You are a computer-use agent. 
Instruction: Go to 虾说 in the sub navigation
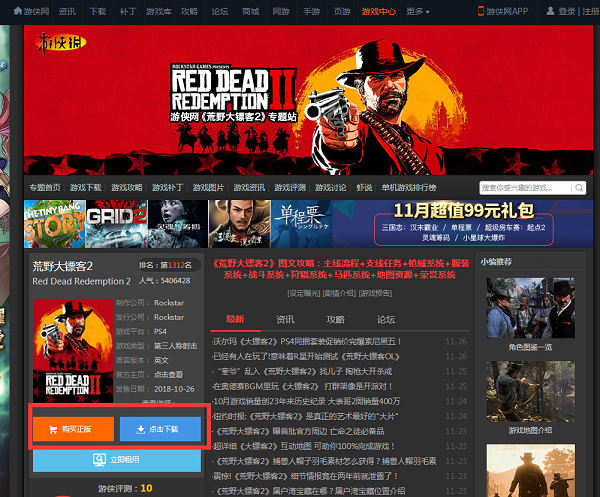click(x=364, y=187)
